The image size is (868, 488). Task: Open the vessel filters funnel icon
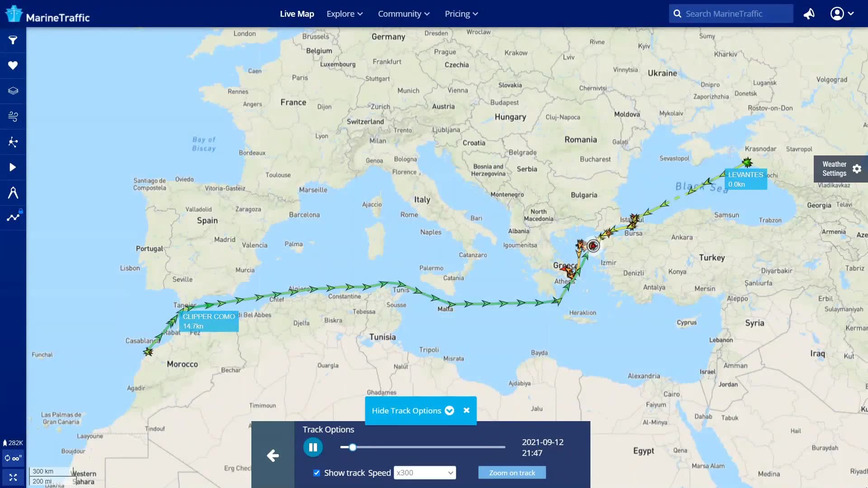[13, 40]
